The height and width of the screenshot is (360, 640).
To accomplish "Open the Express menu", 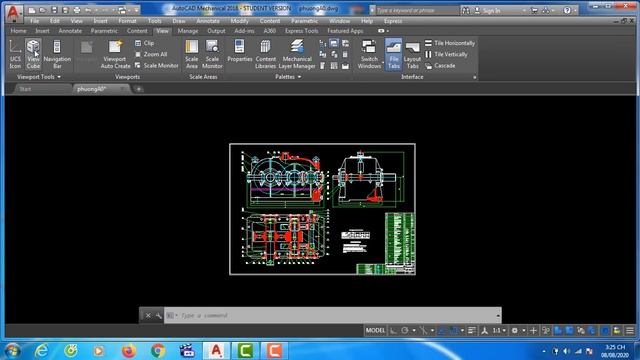I will pyautogui.click(x=393, y=21).
